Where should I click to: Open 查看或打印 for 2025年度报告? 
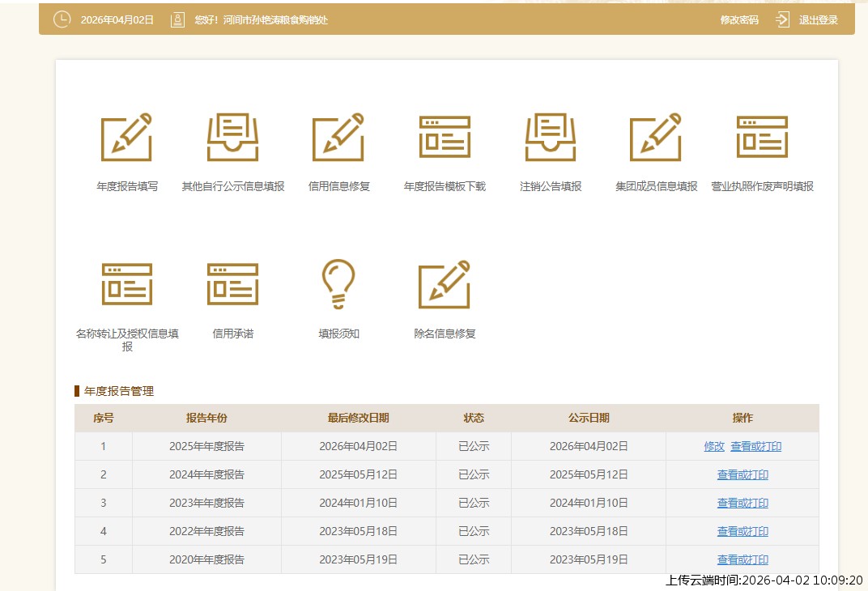click(x=755, y=446)
